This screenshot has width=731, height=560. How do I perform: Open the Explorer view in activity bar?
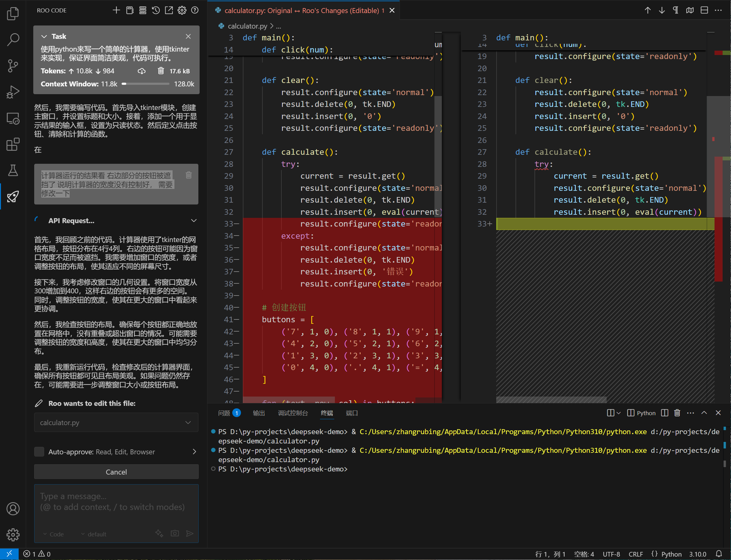pyautogui.click(x=13, y=14)
